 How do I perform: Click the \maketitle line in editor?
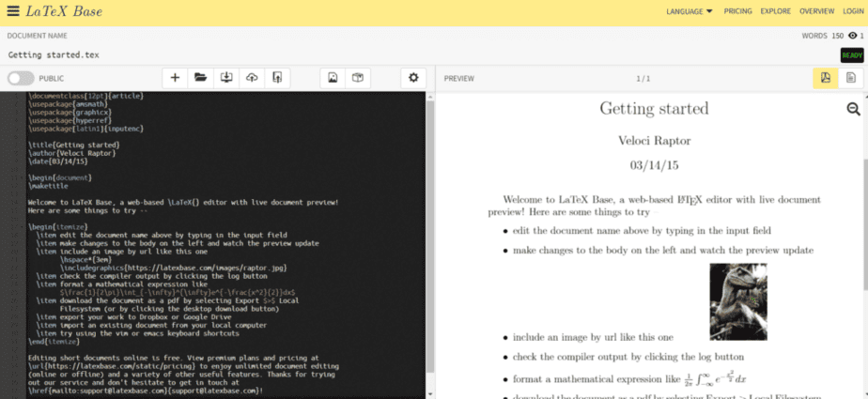(x=48, y=186)
